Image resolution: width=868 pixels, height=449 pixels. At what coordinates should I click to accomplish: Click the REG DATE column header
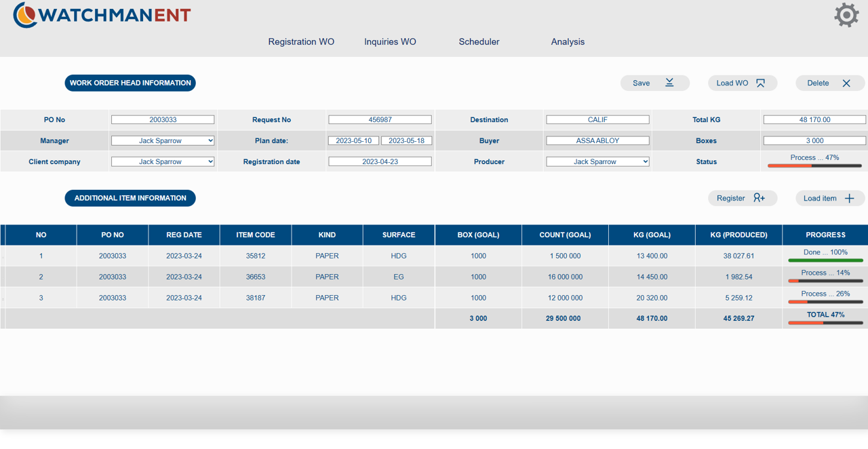(184, 235)
